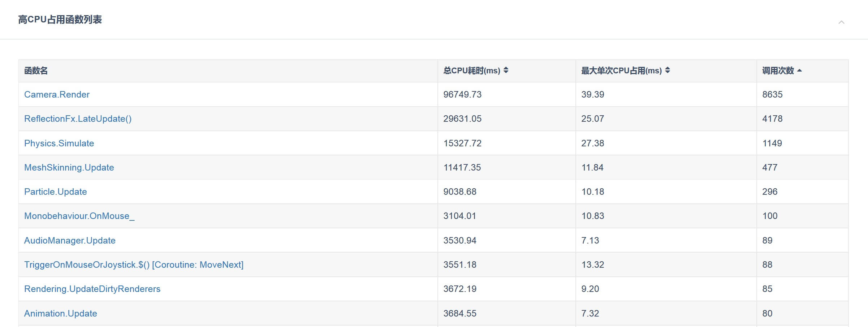Open Animation.Update function link
Image resolution: width=868 pixels, height=327 pixels.
(x=60, y=314)
